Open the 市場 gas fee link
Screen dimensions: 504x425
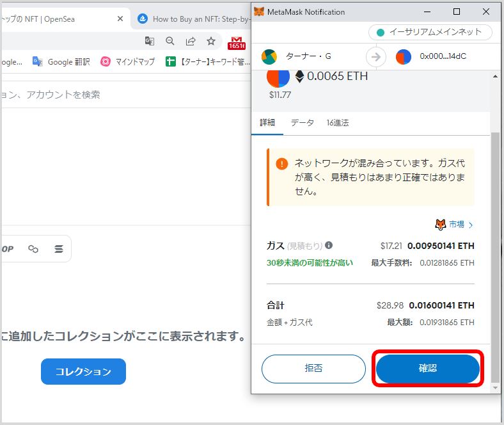(x=454, y=224)
